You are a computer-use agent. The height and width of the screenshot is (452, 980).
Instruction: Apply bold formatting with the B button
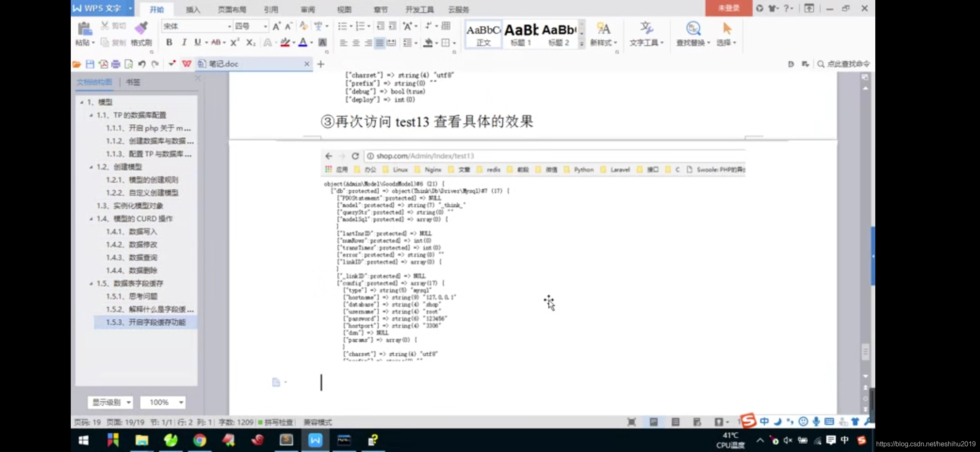pyautogui.click(x=169, y=42)
